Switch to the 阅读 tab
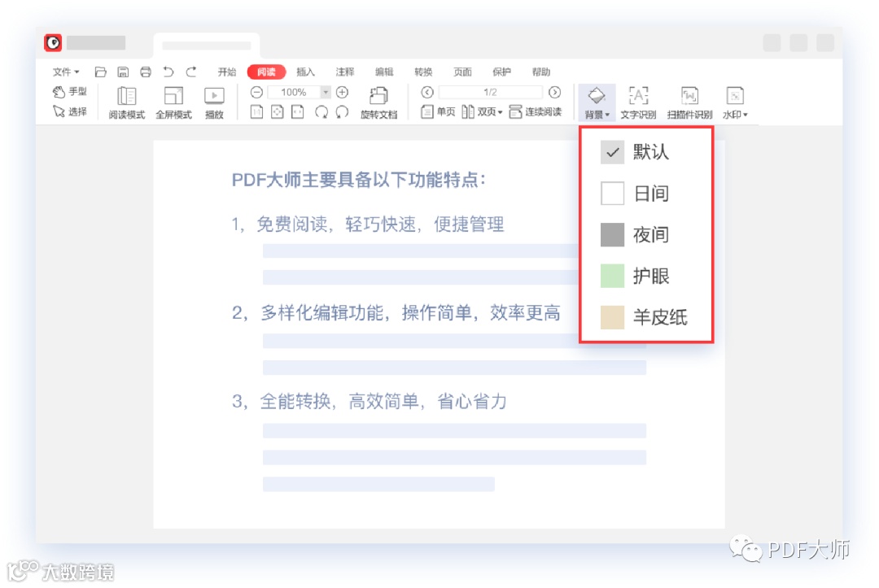Viewport: 879px width, 588px height. pos(266,72)
